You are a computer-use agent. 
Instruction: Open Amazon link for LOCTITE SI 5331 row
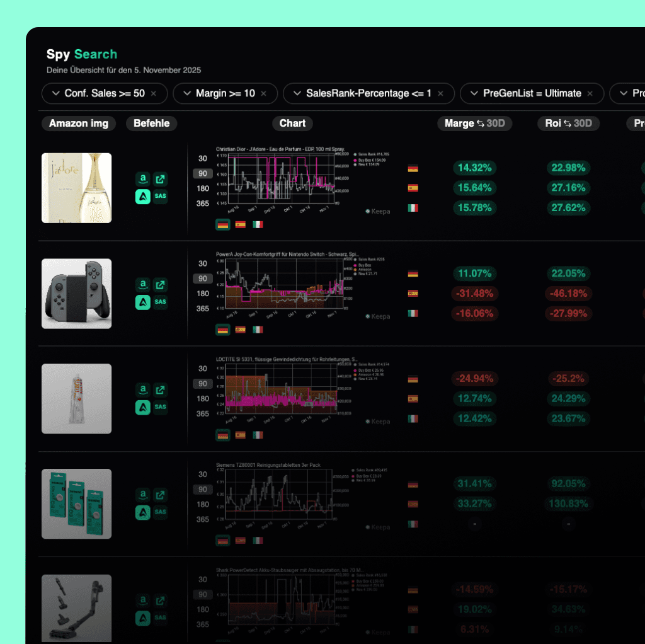[x=143, y=389]
